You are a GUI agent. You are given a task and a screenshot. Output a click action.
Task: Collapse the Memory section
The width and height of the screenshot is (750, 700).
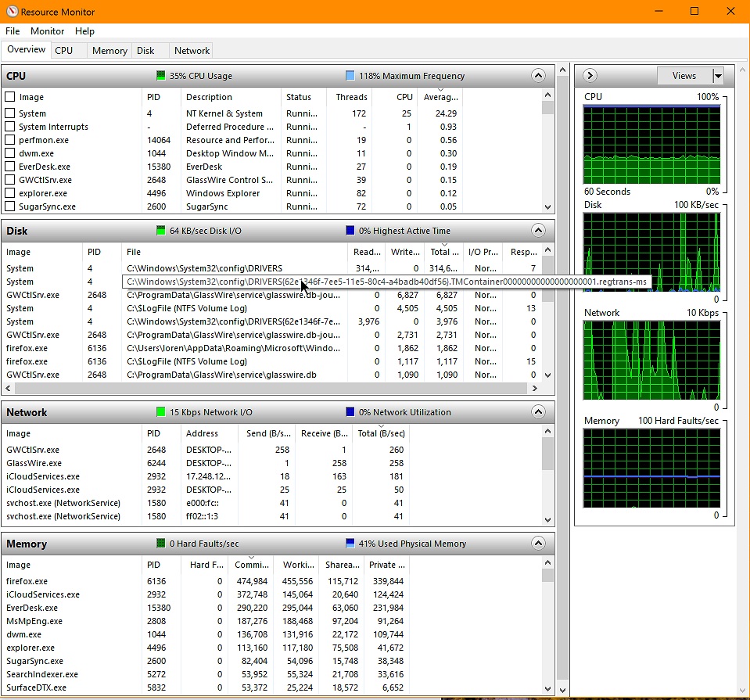[538, 544]
